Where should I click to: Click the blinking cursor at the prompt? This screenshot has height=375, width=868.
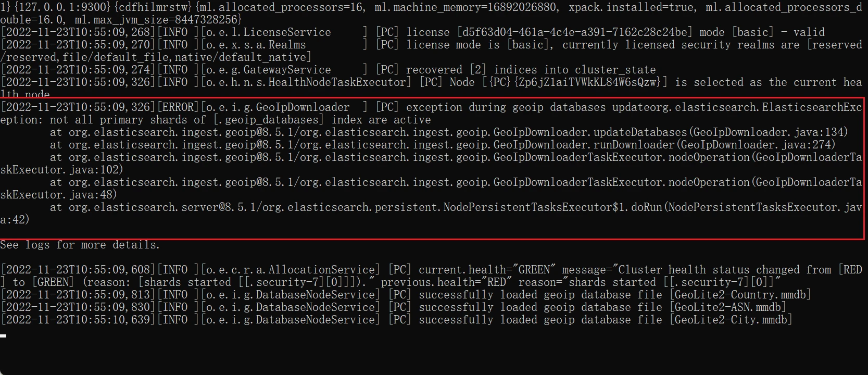pyautogui.click(x=3, y=336)
